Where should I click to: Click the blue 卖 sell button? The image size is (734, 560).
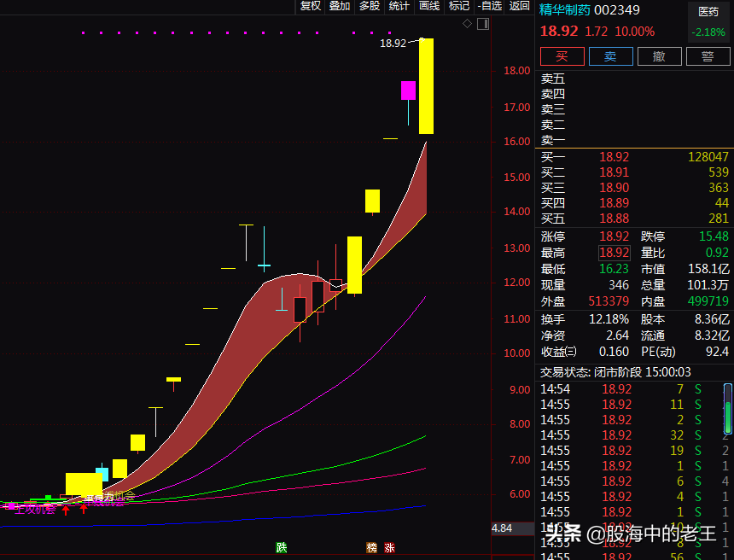pos(610,56)
